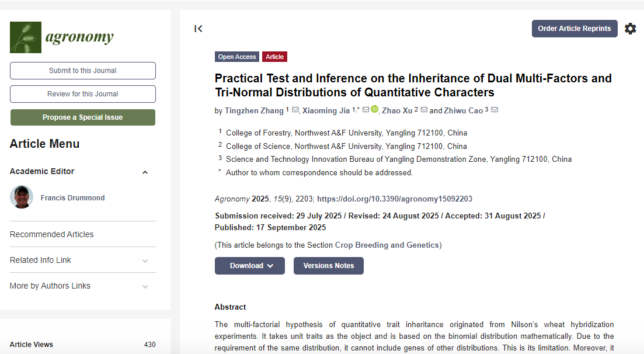This screenshot has height=354, width=644.
Task: Click Zhiwu Cao's email envelope icon
Action: coord(495,110)
